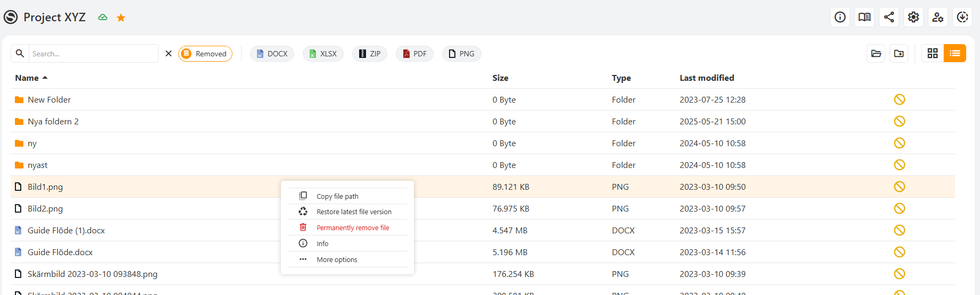Expand More options in context menu
The image size is (980, 295).
coord(347,259)
